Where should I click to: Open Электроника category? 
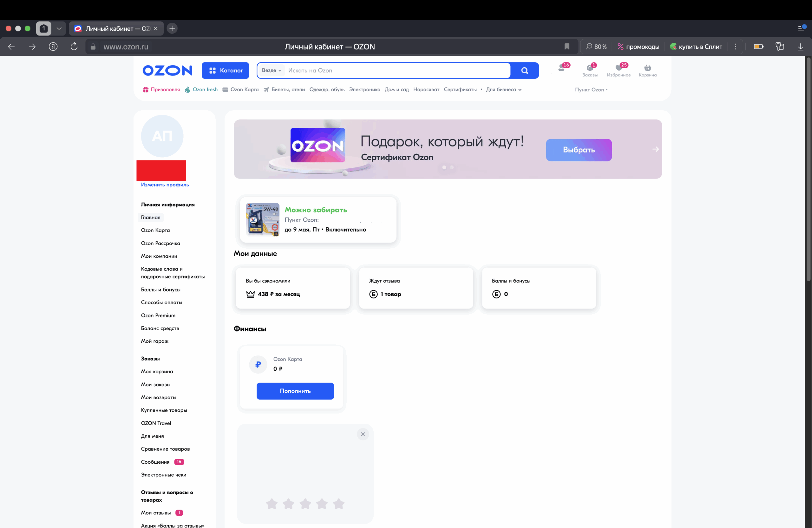click(x=364, y=90)
